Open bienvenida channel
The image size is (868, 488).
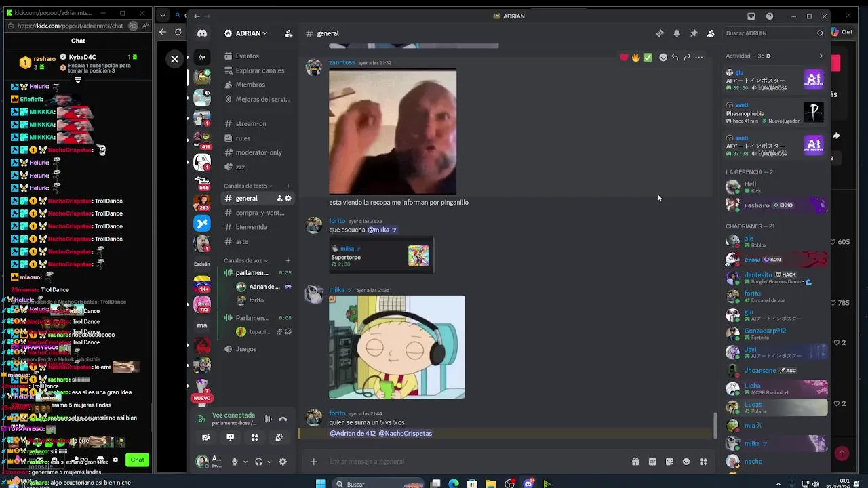pyautogui.click(x=258, y=227)
